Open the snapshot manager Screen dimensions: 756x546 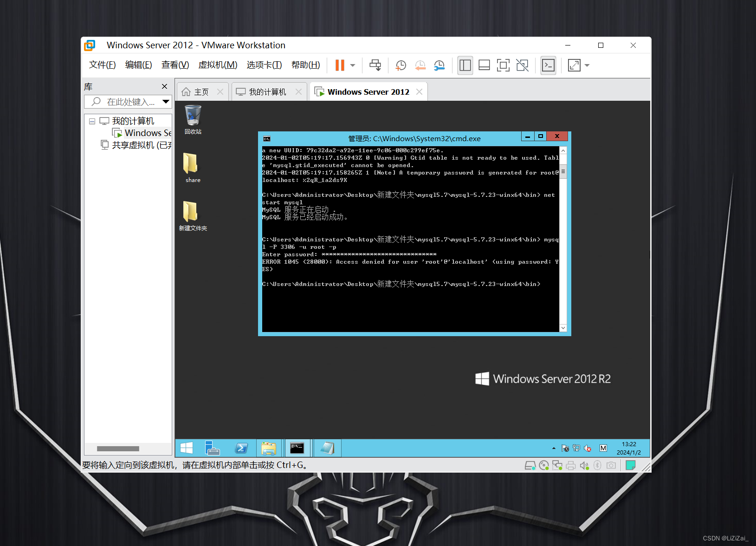[439, 65]
